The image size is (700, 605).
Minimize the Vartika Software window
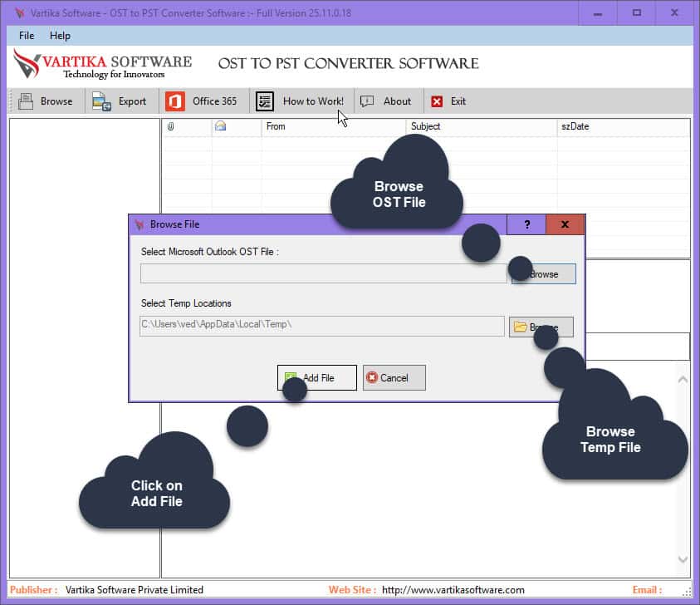(x=598, y=13)
